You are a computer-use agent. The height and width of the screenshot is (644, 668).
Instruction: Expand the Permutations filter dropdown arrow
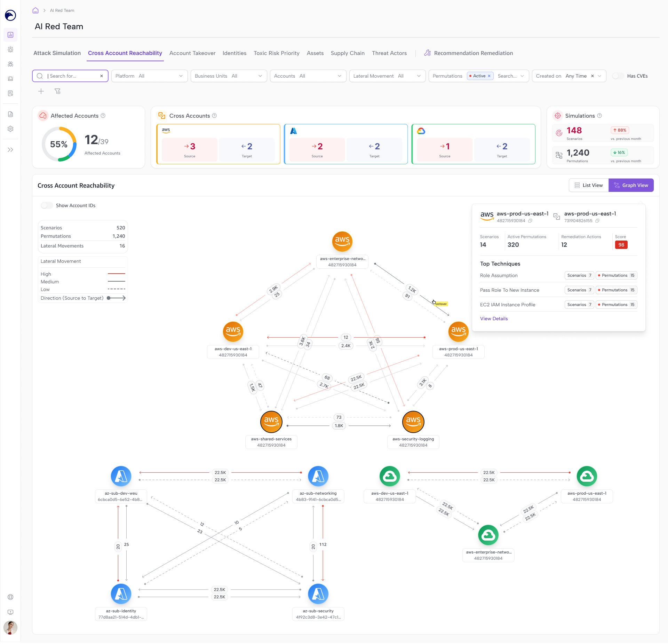coord(522,76)
